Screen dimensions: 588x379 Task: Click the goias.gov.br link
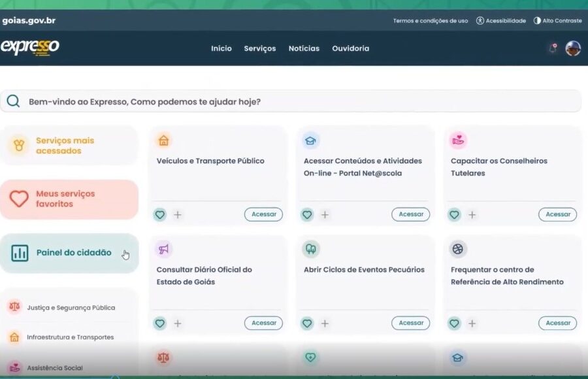29,20
